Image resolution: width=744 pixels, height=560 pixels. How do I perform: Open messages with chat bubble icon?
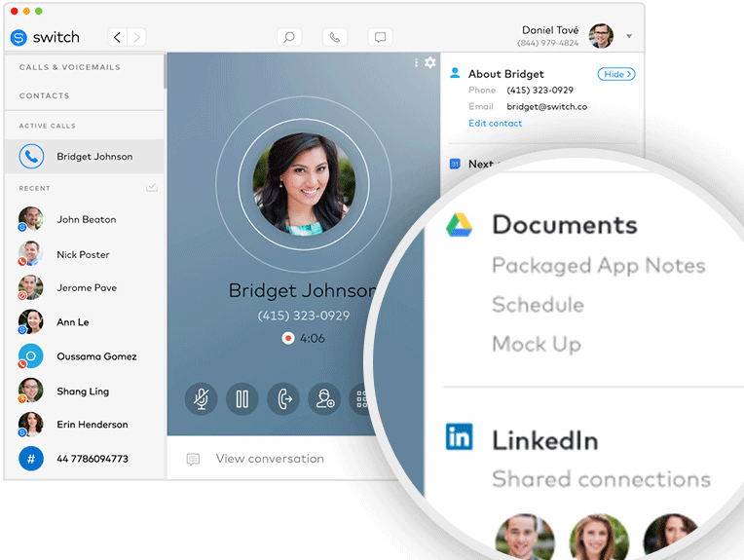380,37
